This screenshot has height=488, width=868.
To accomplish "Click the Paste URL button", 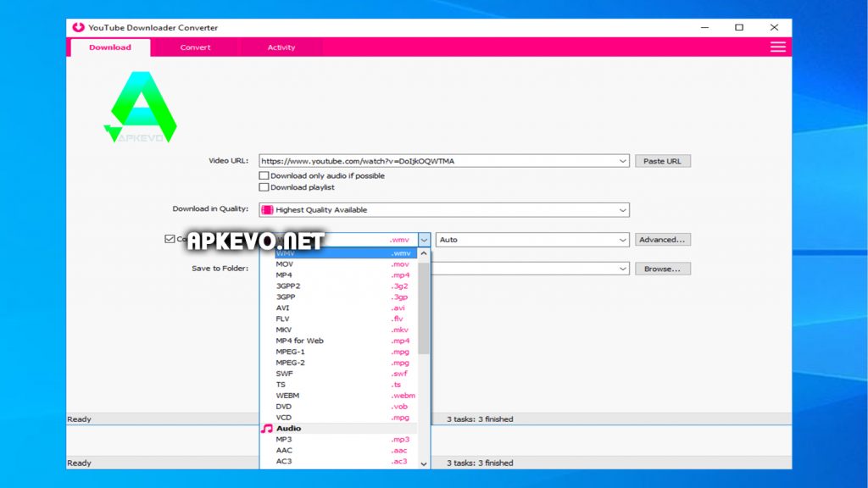I will tap(663, 161).
